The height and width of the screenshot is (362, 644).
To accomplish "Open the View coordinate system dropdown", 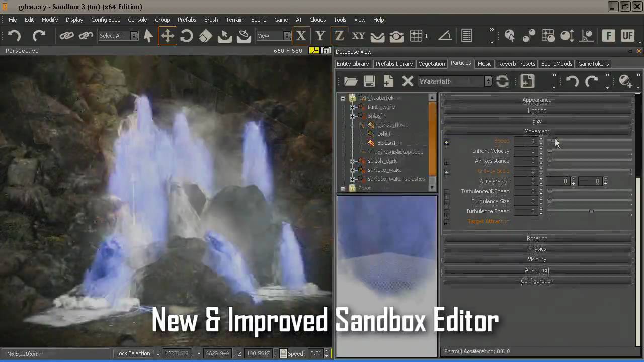I will pos(273,36).
